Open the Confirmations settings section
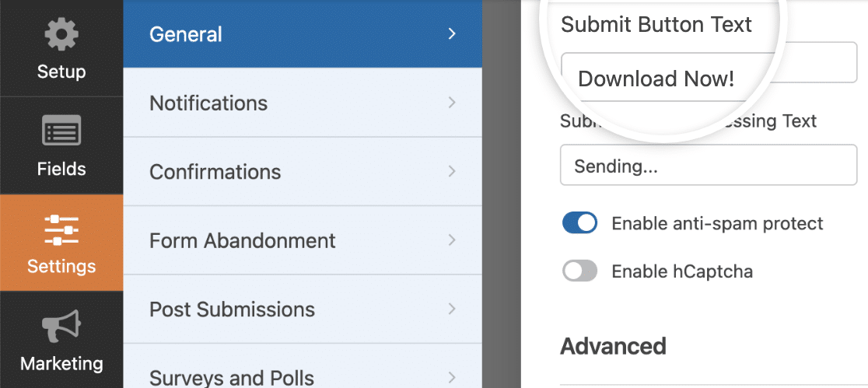Image resolution: width=868 pixels, height=388 pixels. coord(303,172)
